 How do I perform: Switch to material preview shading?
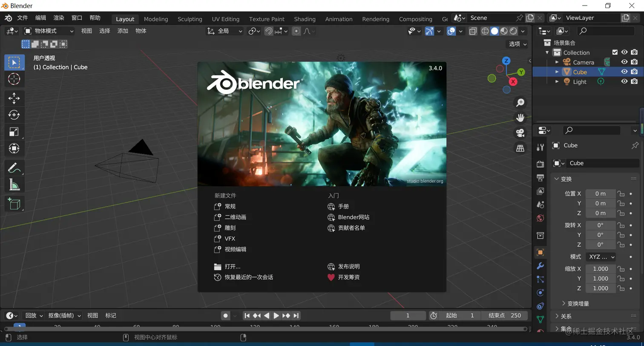(x=504, y=31)
